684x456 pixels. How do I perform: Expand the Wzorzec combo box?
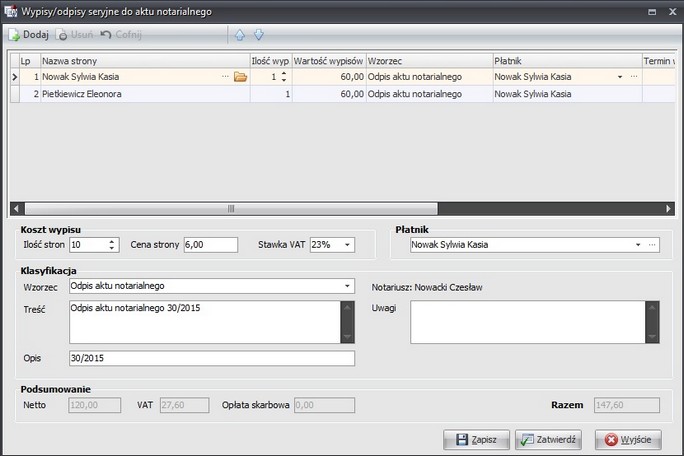[x=347, y=286]
